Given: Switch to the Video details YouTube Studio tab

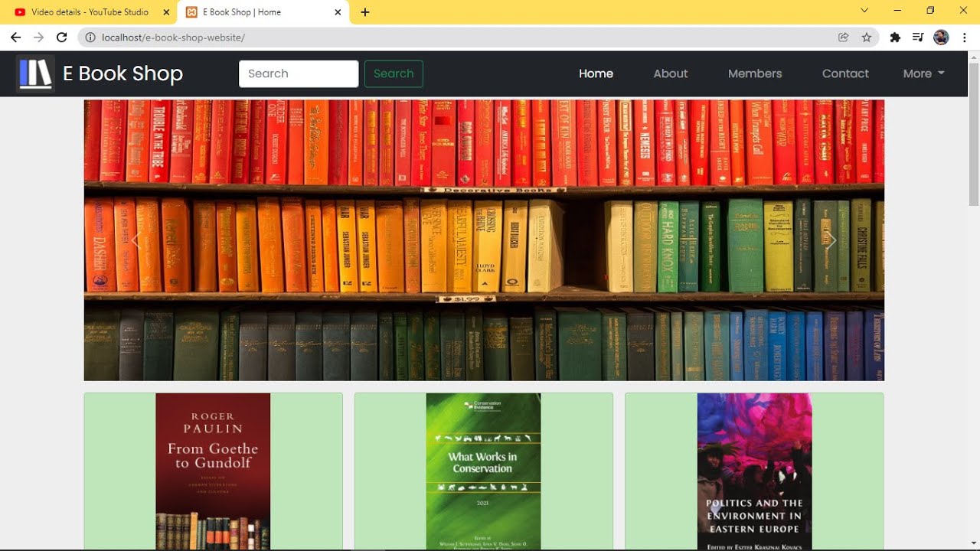Looking at the screenshot, I should [x=90, y=12].
